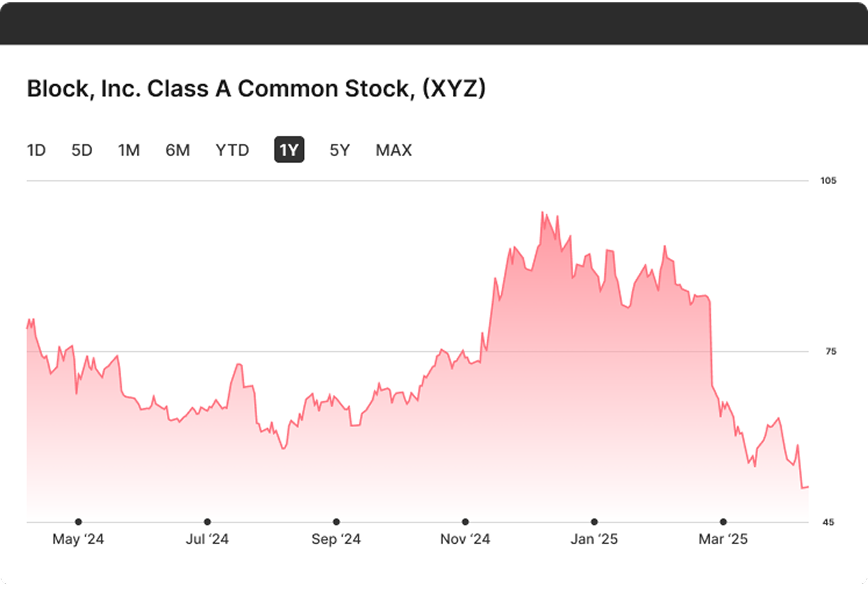
Task: Select the 1D time range tab
Action: (36, 150)
